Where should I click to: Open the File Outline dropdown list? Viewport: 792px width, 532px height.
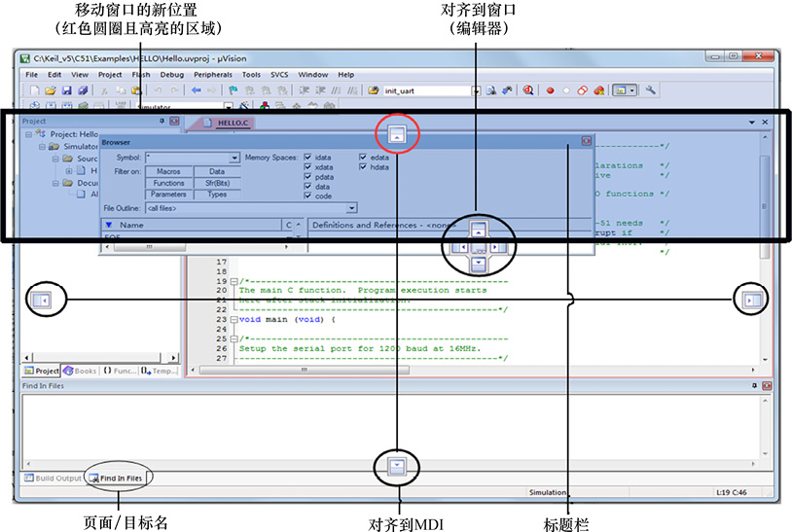click(x=351, y=207)
